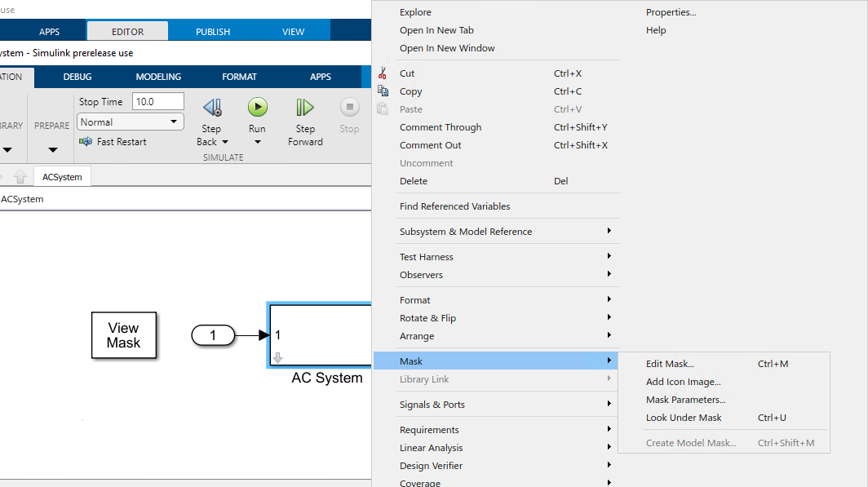Click the Cut scissors icon
This screenshot has height=487, width=868.
(x=384, y=73)
